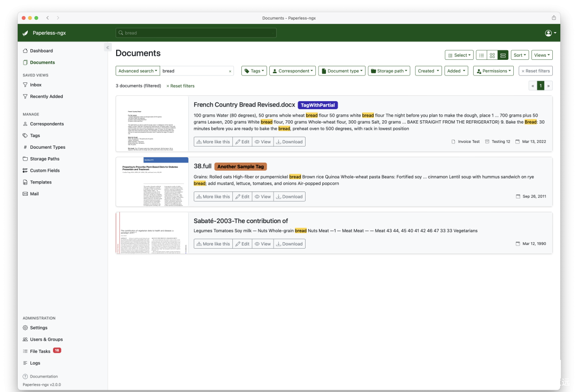Viewport: 578px width, 392px height.
Task: Download the Sabaté-2003 document
Action: pyautogui.click(x=290, y=244)
